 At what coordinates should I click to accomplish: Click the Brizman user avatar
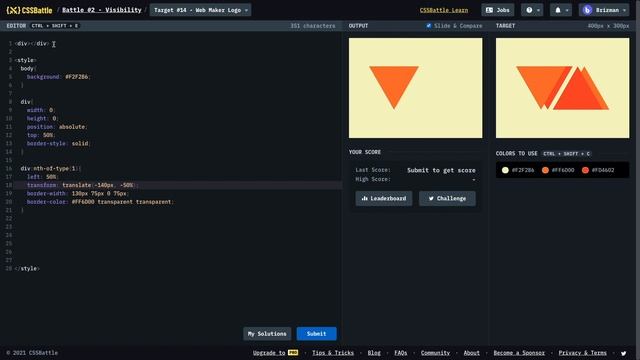(x=587, y=10)
